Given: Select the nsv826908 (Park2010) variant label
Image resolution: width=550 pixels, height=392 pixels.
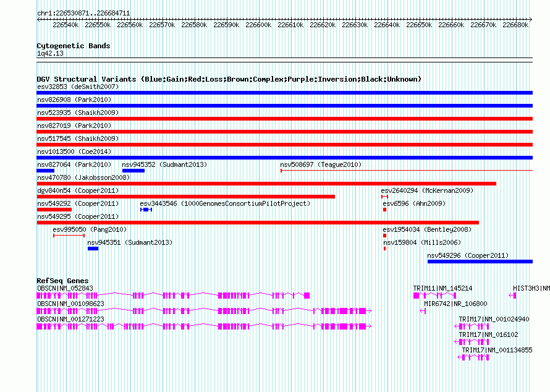Looking at the screenshot, I should (74, 100).
